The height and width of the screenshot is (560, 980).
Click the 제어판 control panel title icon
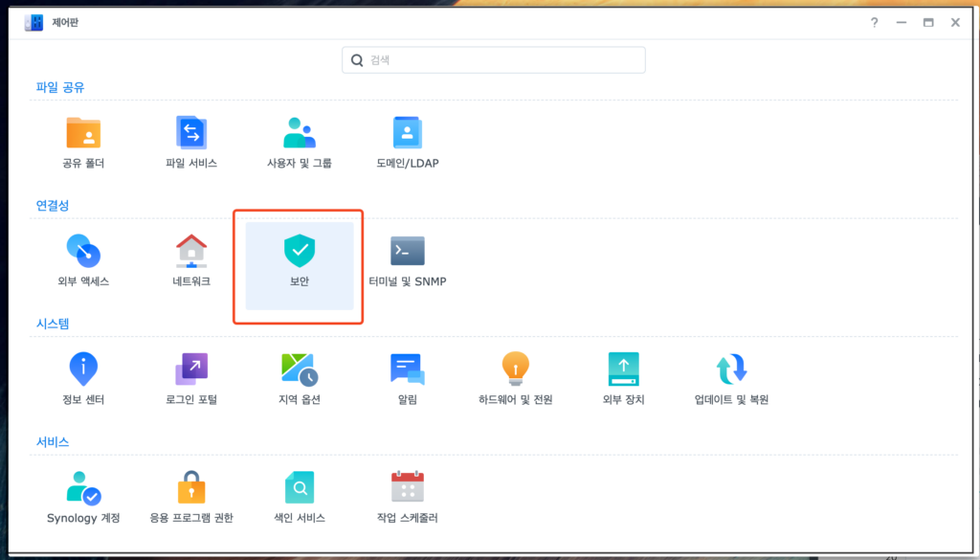tap(33, 23)
